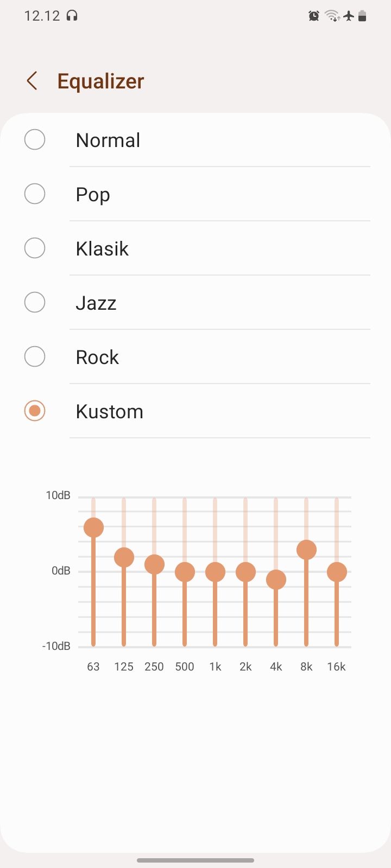Tap the airplane mode status icon
The height and width of the screenshot is (868, 391).
(349, 16)
